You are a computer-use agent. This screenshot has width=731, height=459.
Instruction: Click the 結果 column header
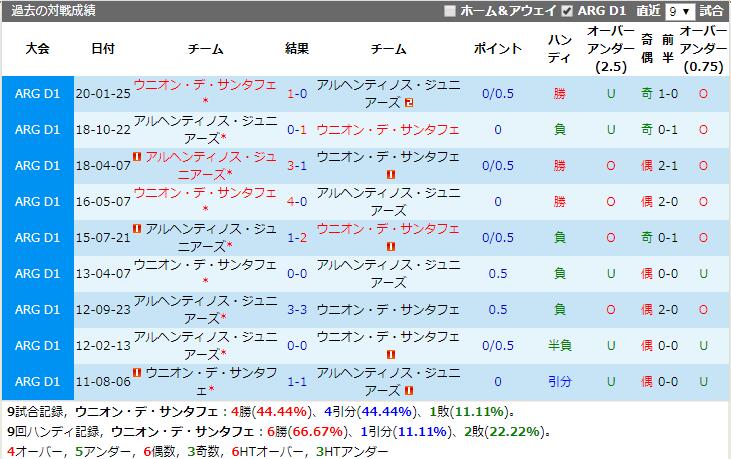point(297,48)
